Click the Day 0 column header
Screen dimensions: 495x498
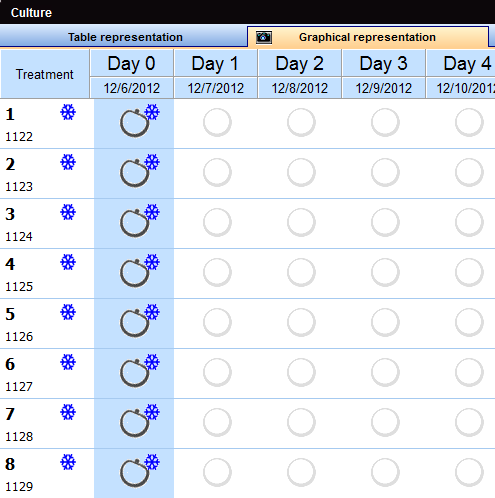(x=132, y=63)
